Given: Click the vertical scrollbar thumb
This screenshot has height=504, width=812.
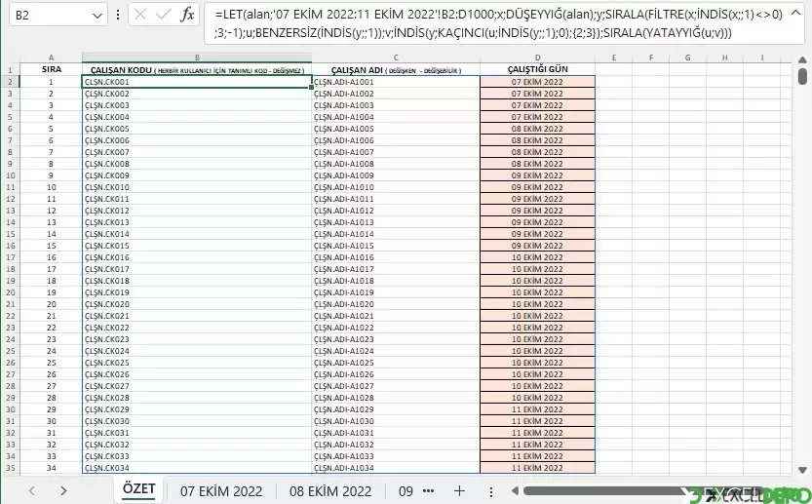Looking at the screenshot, I should (802, 76).
